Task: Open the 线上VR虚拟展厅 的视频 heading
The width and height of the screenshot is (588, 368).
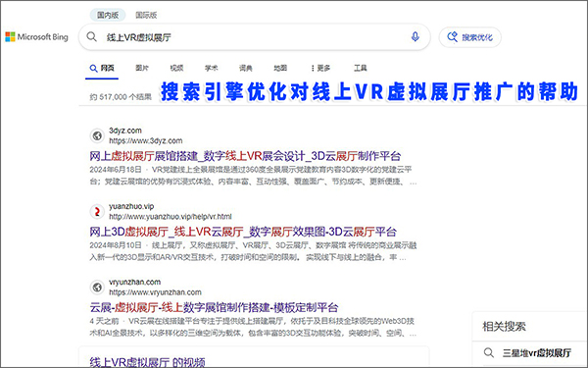Action: (147, 362)
